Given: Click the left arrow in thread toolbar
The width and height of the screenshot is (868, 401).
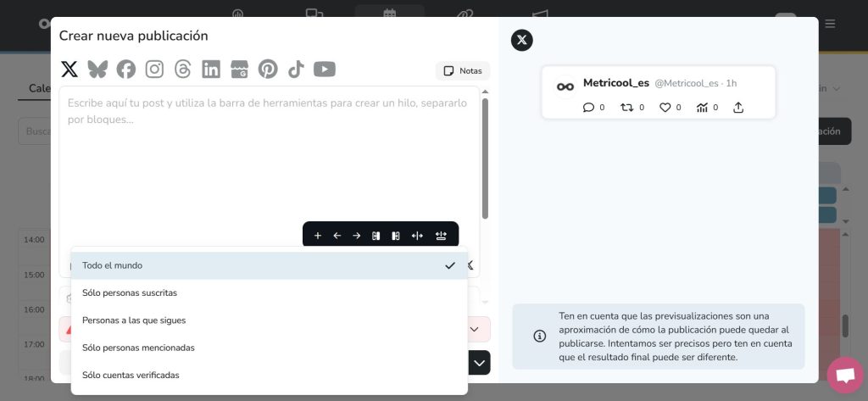Looking at the screenshot, I should click(x=337, y=236).
